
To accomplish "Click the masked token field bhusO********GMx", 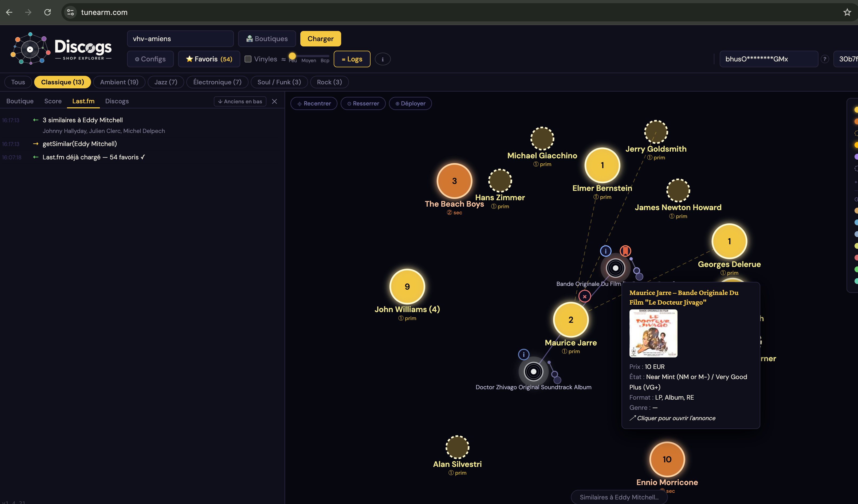I will pos(769,59).
